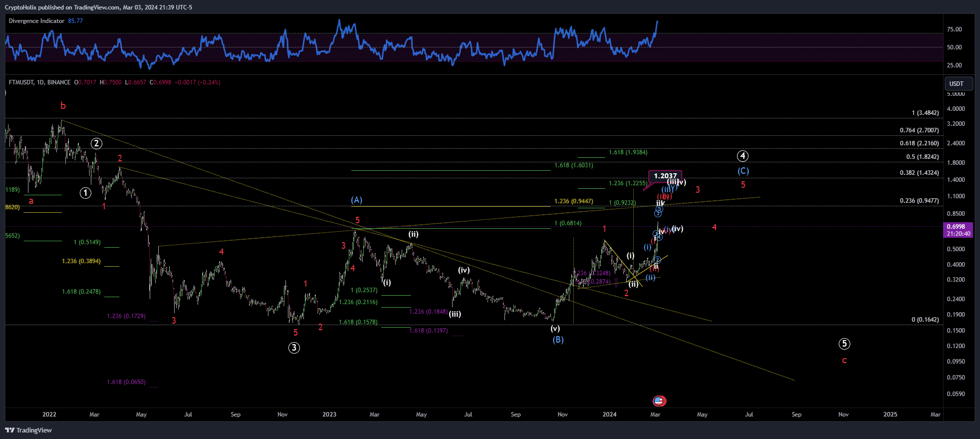Click purple extension label 1.236 (0.1729)
Image resolution: width=980 pixels, height=439 pixels.
pyautogui.click(x=126, y=316)
